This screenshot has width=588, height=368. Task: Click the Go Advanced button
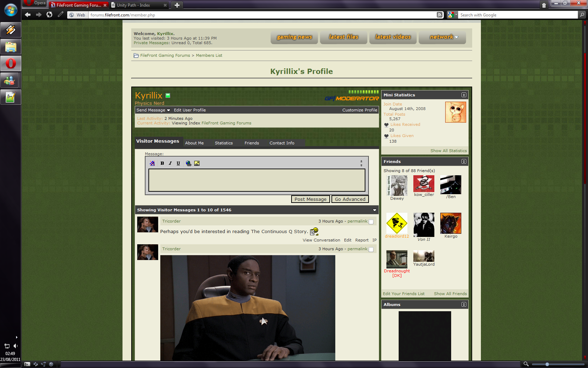click(x=350, y=199)
